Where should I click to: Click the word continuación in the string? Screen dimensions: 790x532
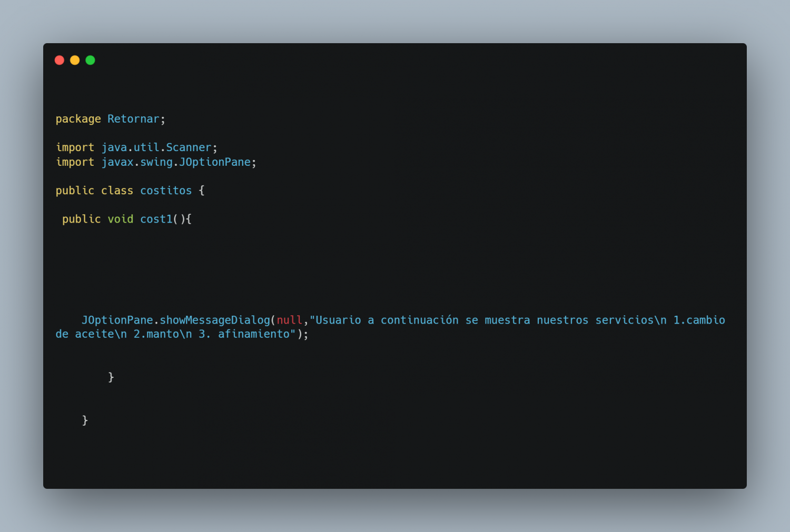[x=420, y=320]
